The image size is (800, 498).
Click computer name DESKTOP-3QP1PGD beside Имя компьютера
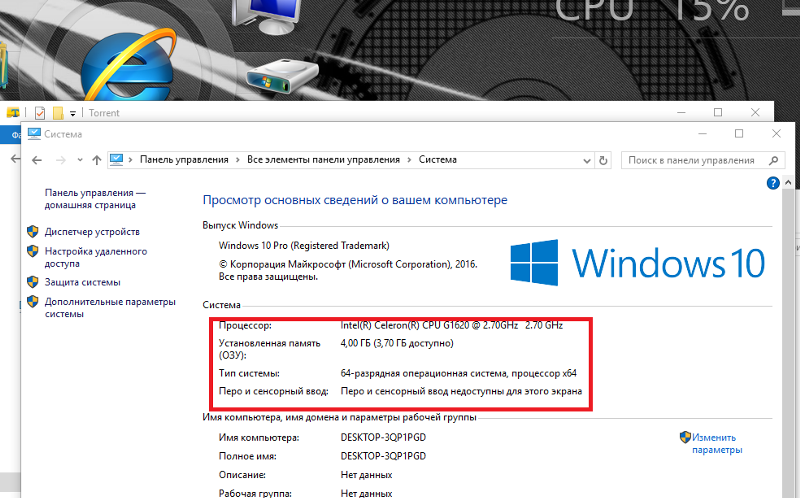[383, 438]
